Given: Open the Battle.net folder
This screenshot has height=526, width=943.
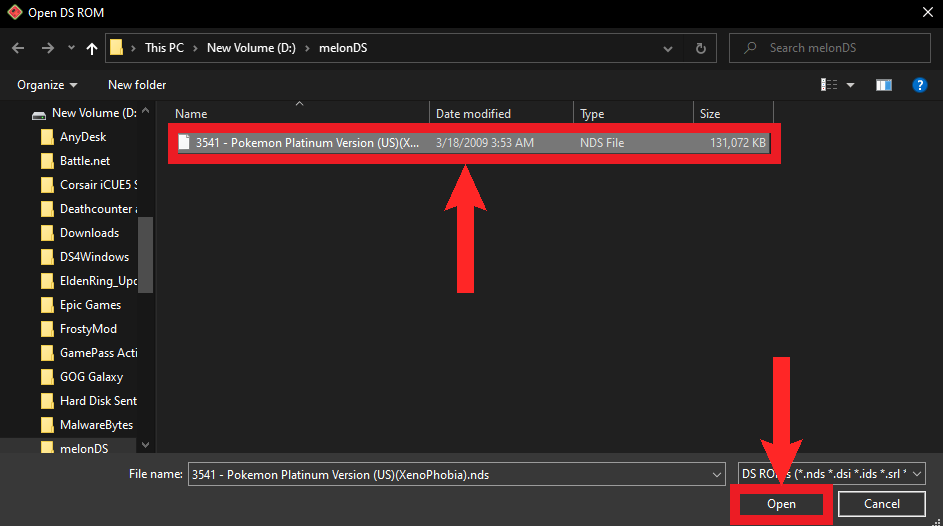Looking at the screenshot, I should [x=85, y=161].
